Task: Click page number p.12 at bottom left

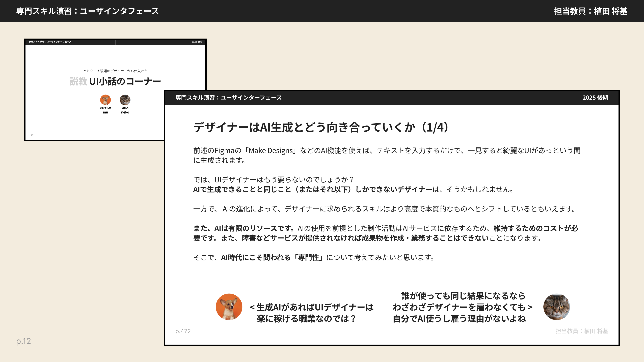Action: tap(23, 341)
